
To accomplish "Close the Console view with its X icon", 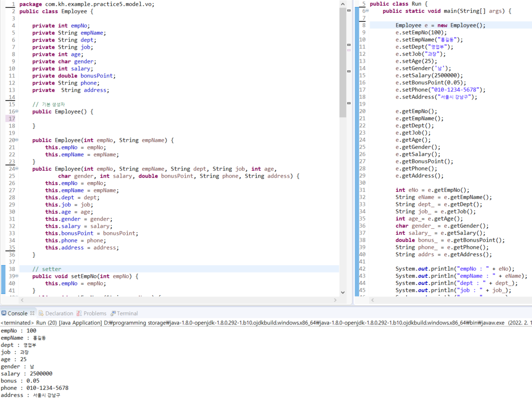I will (x=32, y=313).
